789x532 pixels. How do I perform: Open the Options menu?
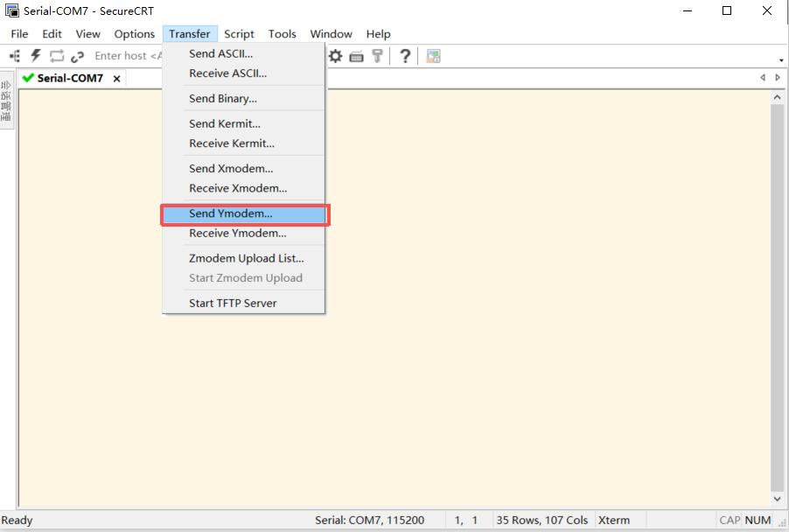(x=135, y=34)
